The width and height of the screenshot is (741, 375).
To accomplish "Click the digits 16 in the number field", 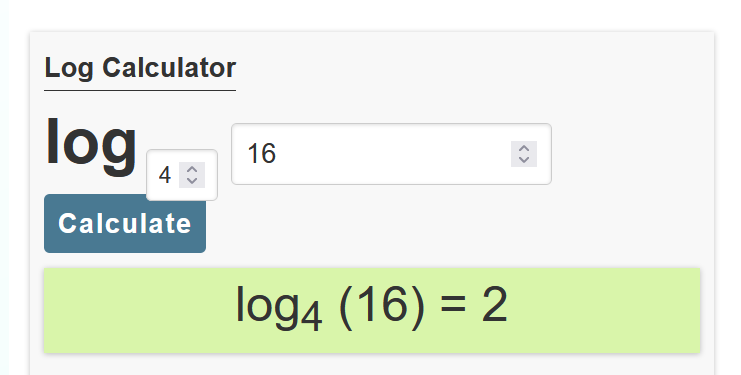I will [261, 154].
